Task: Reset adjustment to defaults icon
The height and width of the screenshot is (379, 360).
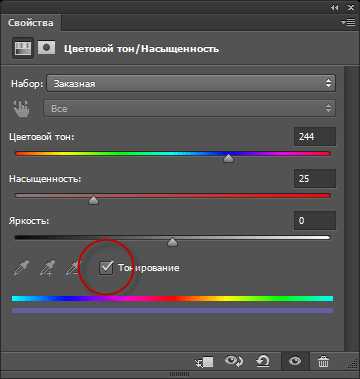Action: click(x=263, y=361)
